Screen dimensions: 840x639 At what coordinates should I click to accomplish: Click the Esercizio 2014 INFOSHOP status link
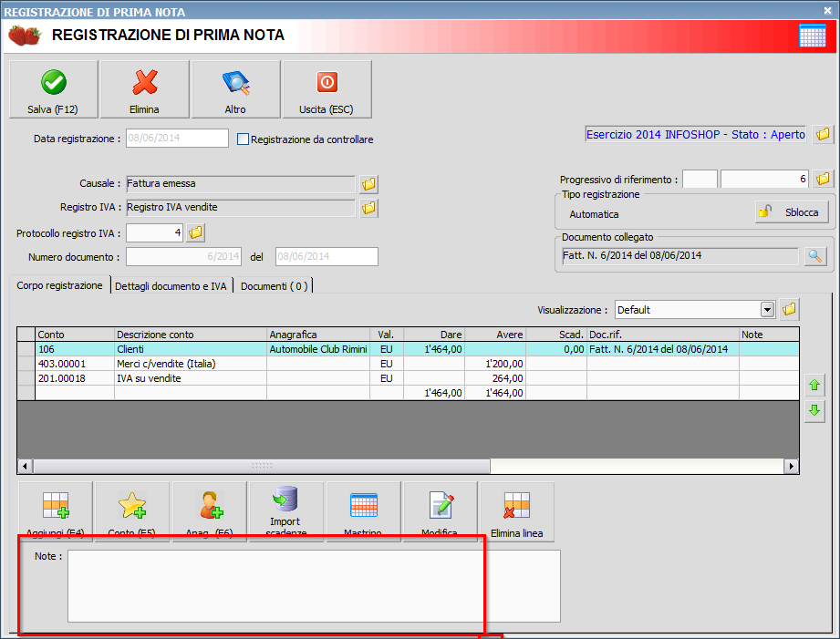[695, 134]
